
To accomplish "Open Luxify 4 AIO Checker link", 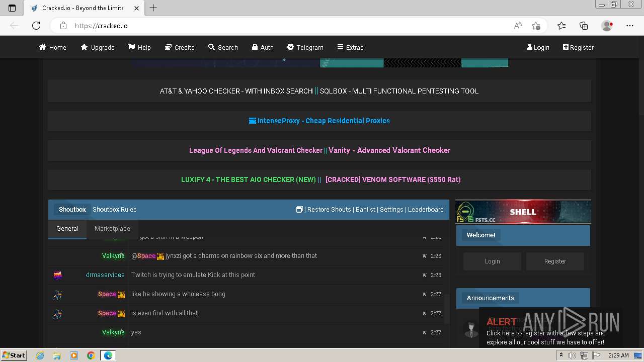I will coord(249,179).
